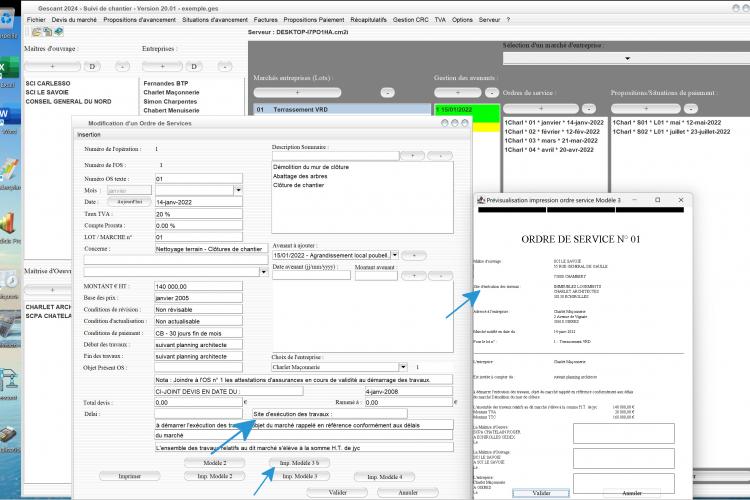This screenshot has height=500, width=750.
Task: Add Description Sommaire item with plus button
Action: (x=413, y=156)
